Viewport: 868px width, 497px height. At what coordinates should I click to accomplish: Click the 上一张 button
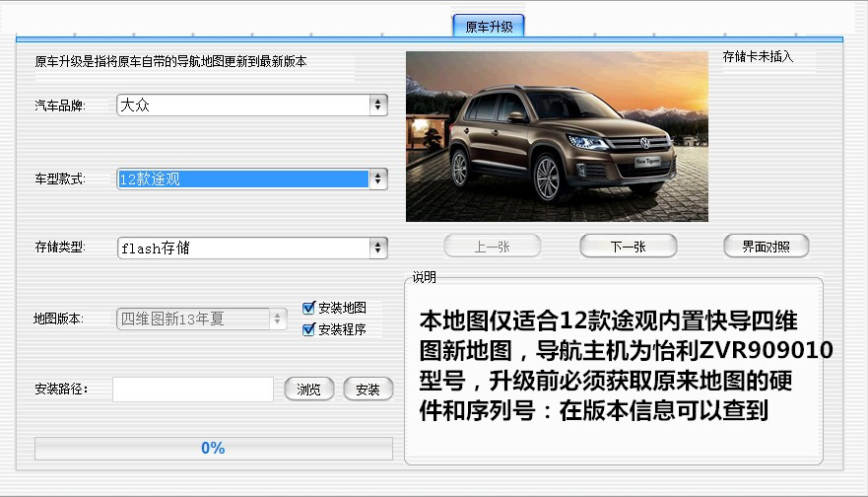pos(492,246)
